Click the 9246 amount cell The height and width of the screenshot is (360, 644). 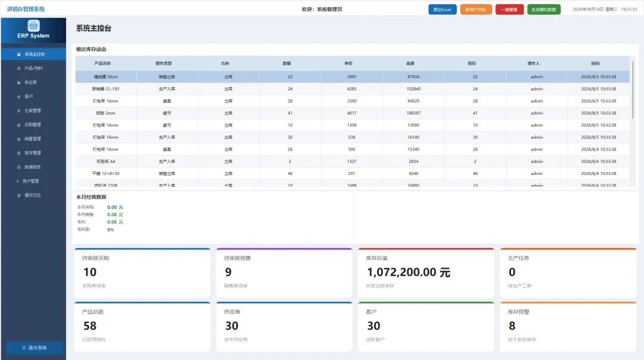[414, 174]
